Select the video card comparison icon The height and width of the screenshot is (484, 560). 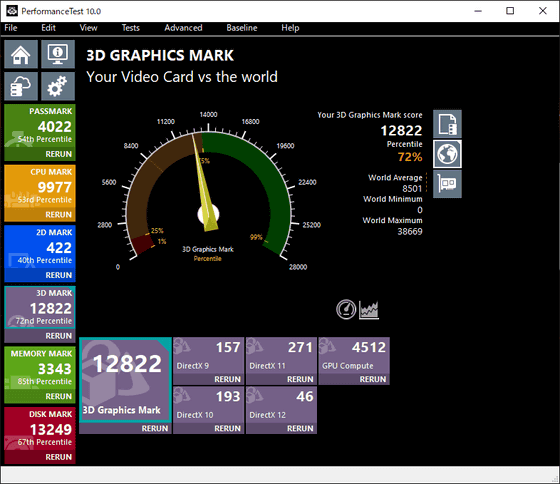click(447, 184)
